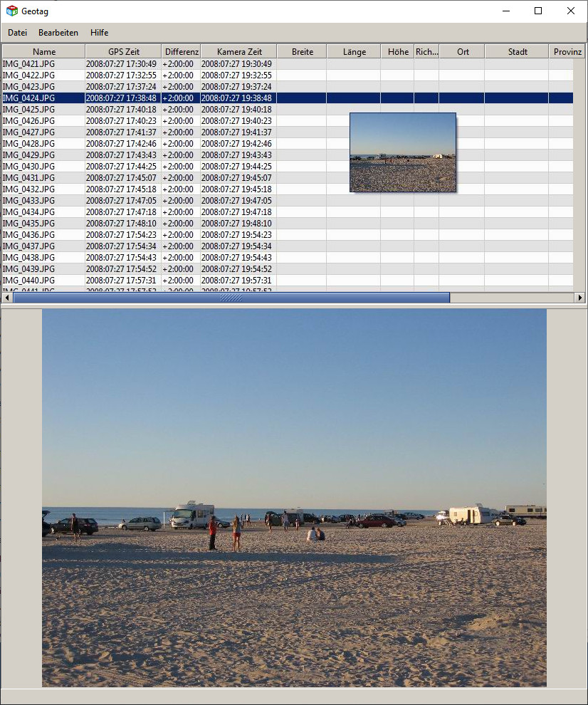Maximize the Geotag window
588x705 pixels.
538,11
